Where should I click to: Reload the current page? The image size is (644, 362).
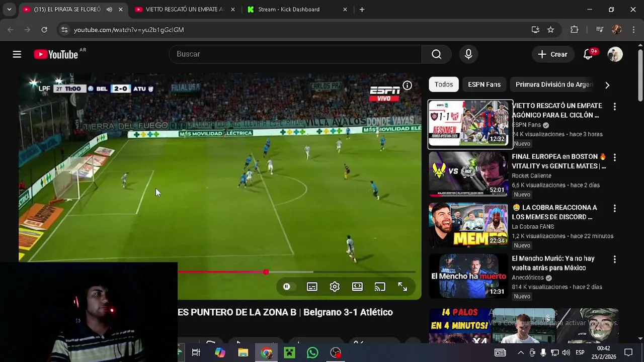pos(44,30)
